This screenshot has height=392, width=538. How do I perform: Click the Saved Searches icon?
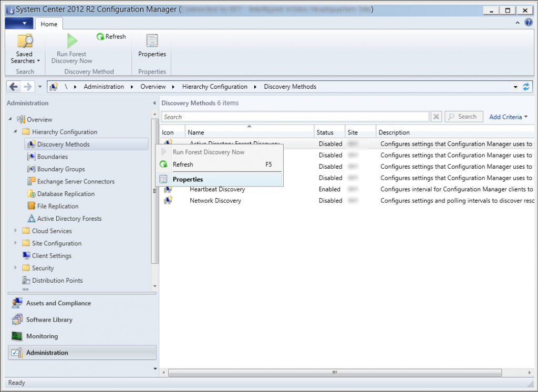(x=24, y=43)
